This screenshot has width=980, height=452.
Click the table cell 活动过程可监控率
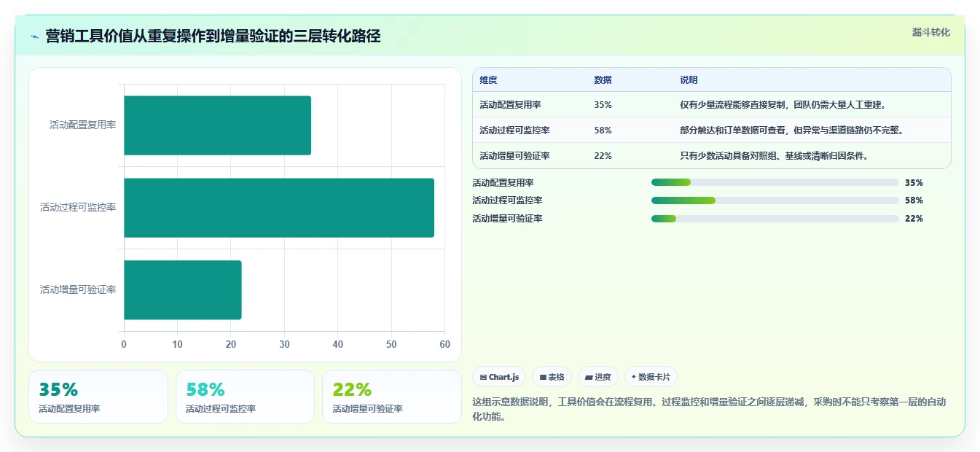514,130
